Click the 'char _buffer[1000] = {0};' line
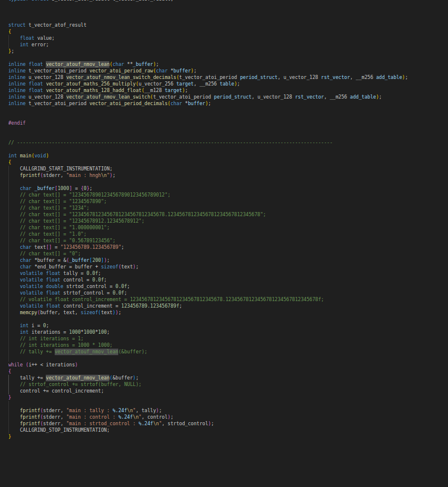The height and width of the screenshot is (487, 448). pyautogui.click(x=56, y=188)
